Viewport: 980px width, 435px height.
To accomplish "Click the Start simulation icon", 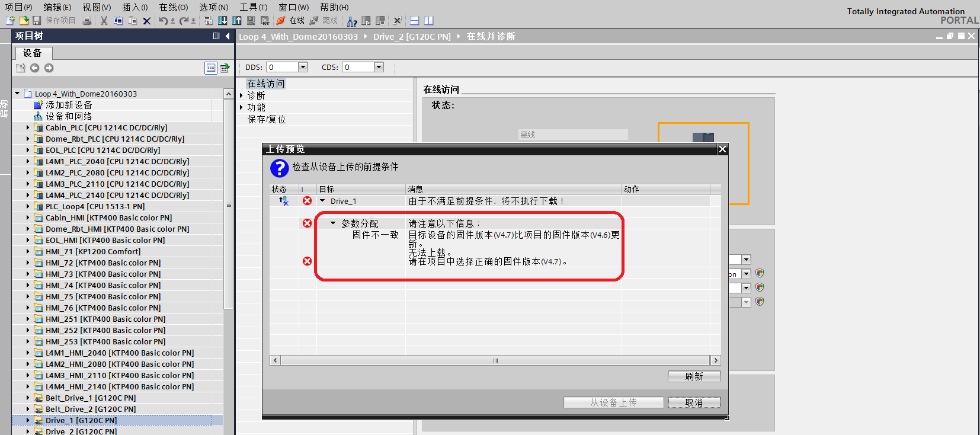I will point(251,21).
